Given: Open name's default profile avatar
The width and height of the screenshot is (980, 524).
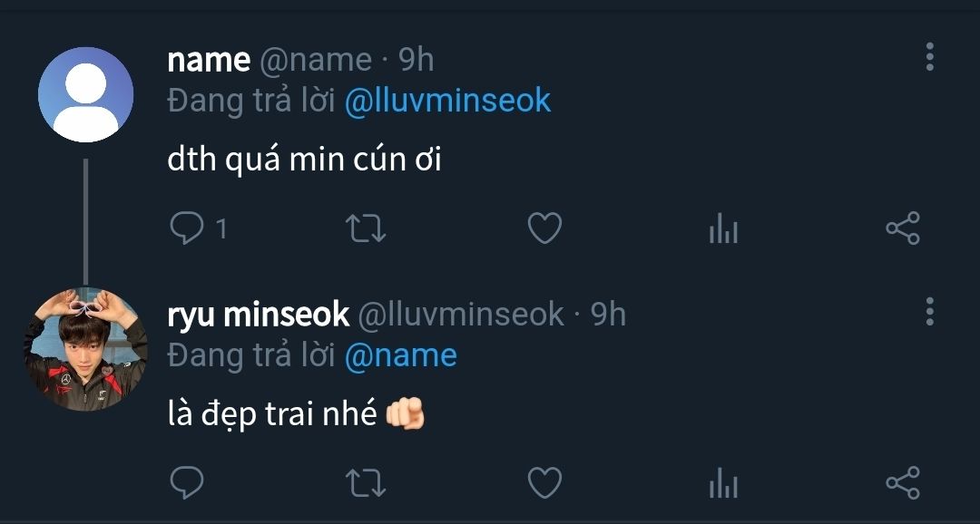Looking at the screenshot, I should coord(86,94).
